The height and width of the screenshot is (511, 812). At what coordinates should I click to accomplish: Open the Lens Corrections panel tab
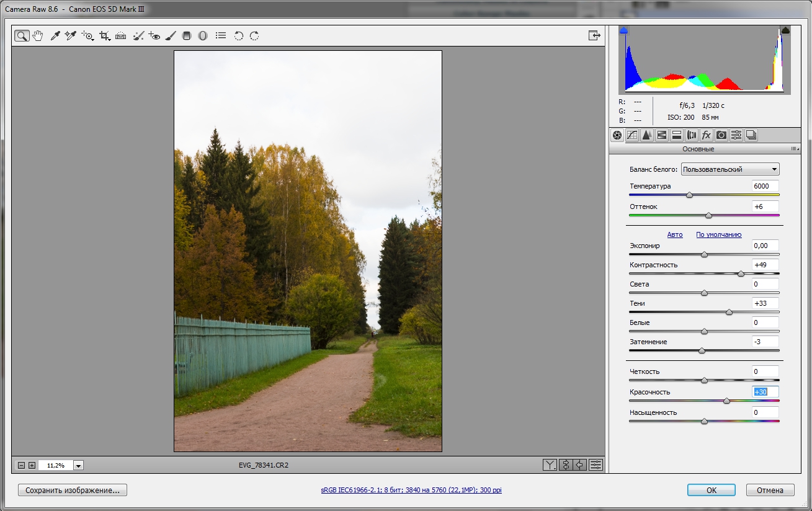coord(692,135)
